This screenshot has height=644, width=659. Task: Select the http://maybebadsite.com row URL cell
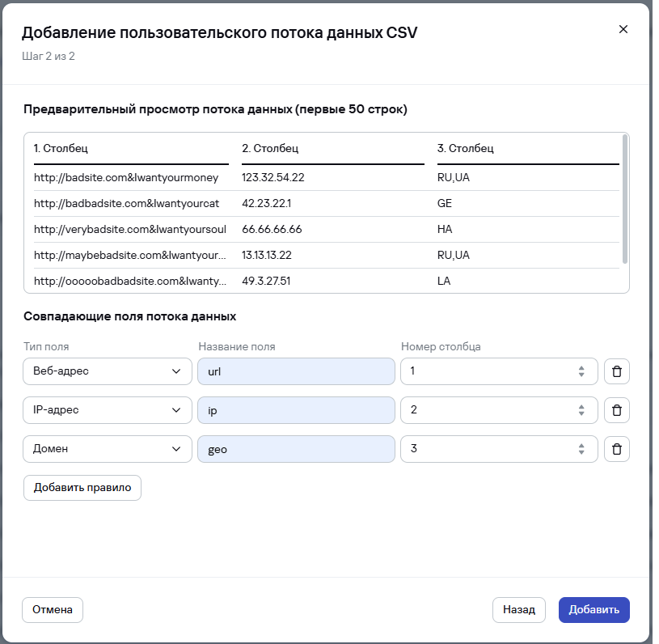[x=130, y=256]
